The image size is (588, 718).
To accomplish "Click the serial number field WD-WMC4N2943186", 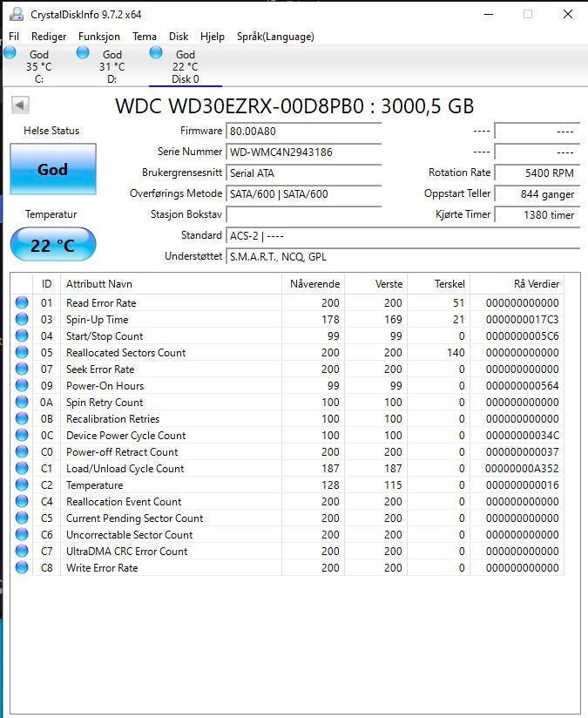I will pos(304,152).
